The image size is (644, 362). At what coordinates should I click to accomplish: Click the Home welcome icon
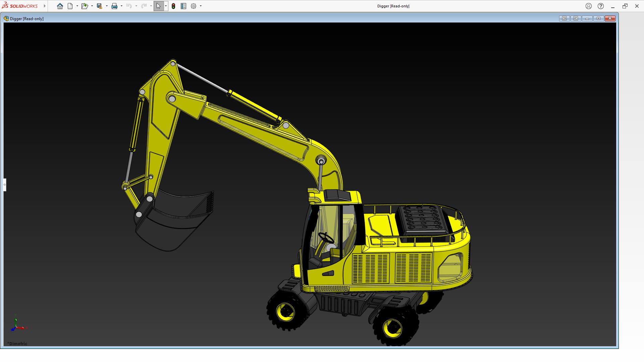60,6
